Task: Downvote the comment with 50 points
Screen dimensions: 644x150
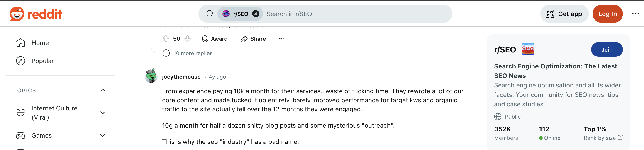Action: pos(188,39)
